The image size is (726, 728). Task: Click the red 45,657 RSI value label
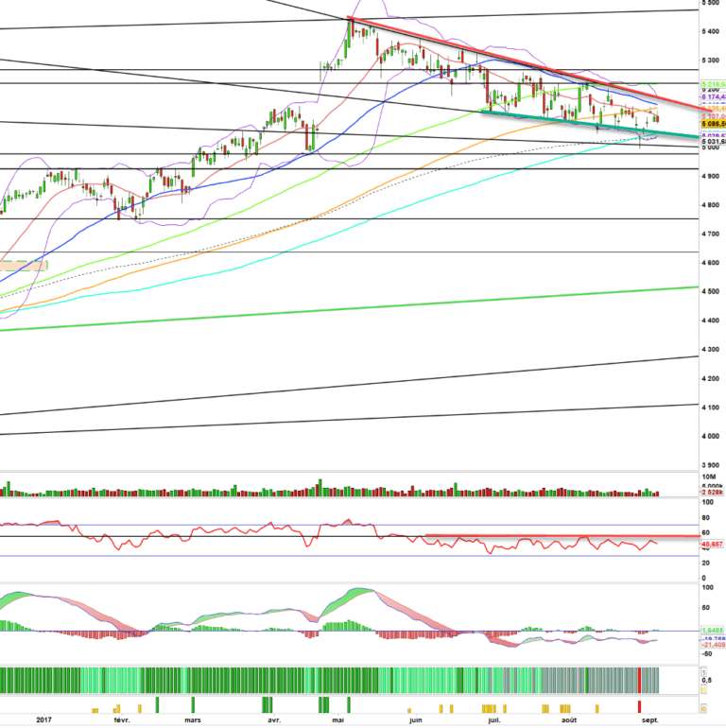point(713,546)
